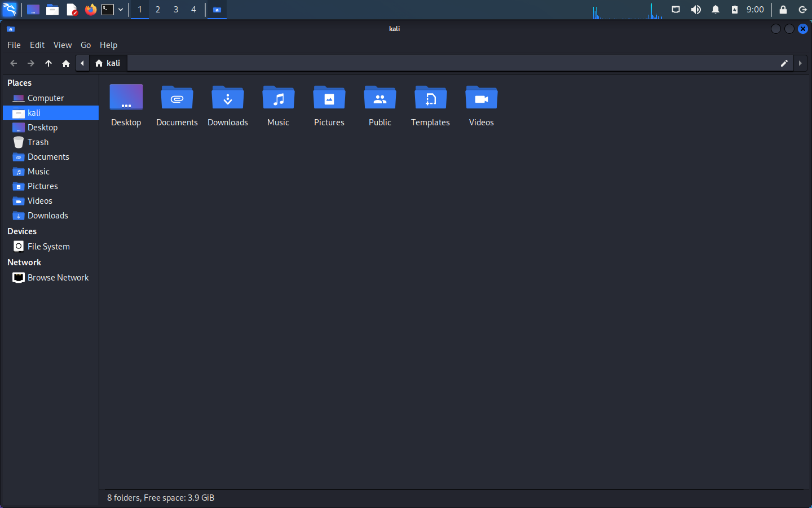Open the Kali applications menu icon
812x508 pixels.
point(10,9)
